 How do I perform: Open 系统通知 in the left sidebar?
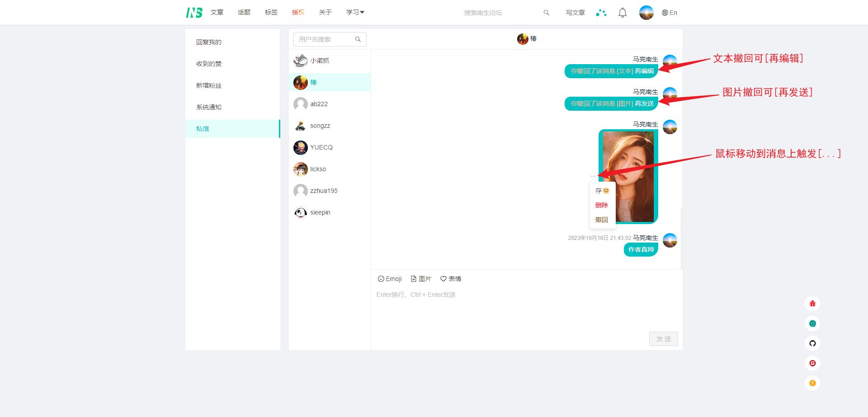pos(209,107)
